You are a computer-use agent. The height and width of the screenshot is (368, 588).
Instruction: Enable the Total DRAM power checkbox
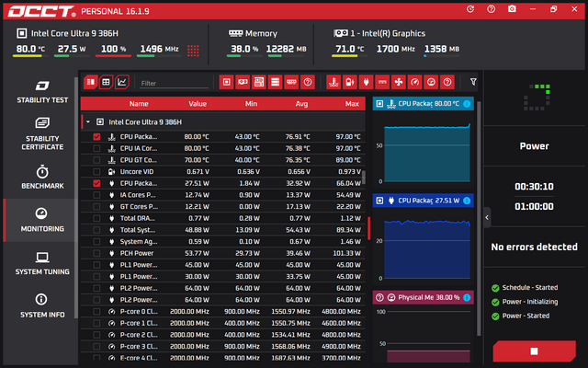[96, 218]
